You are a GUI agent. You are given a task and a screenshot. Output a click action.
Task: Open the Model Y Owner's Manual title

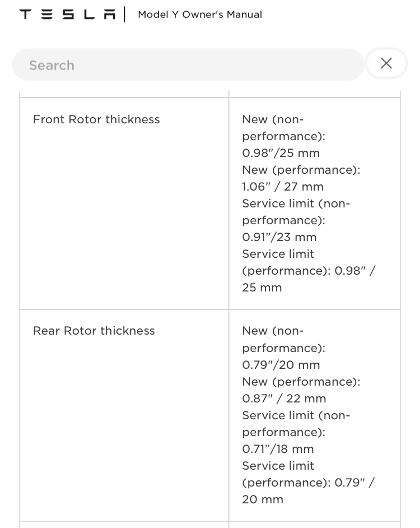coord(200,15)
